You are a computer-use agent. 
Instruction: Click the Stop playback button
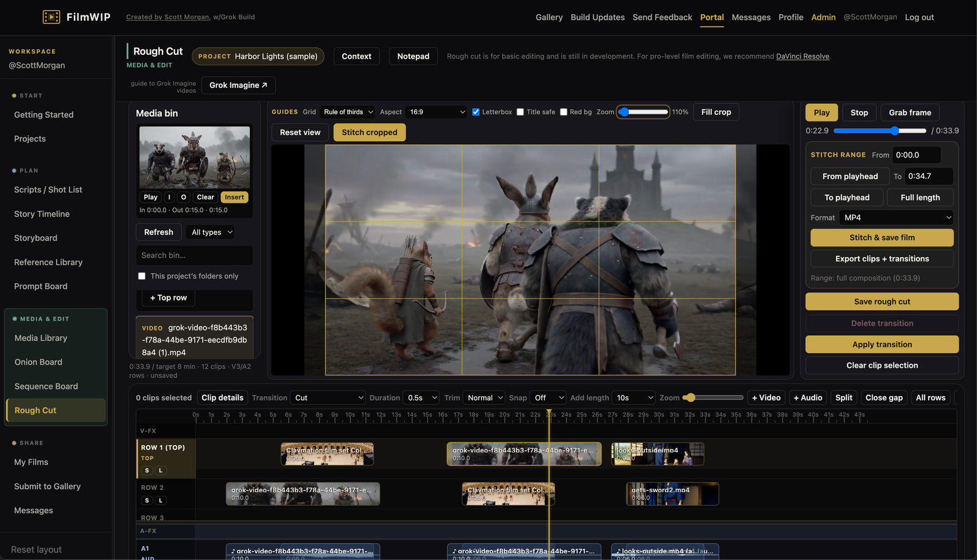[x=859, y=112]
